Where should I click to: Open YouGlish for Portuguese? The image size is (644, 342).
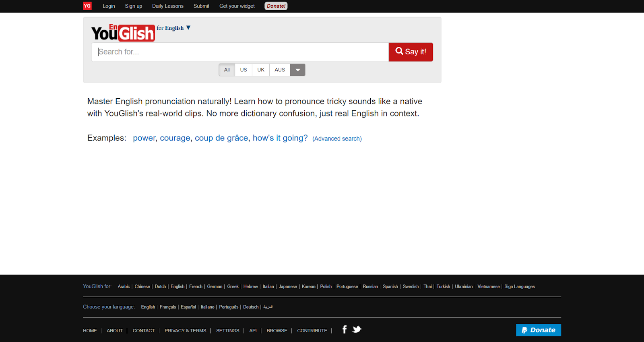click(347, 286)
